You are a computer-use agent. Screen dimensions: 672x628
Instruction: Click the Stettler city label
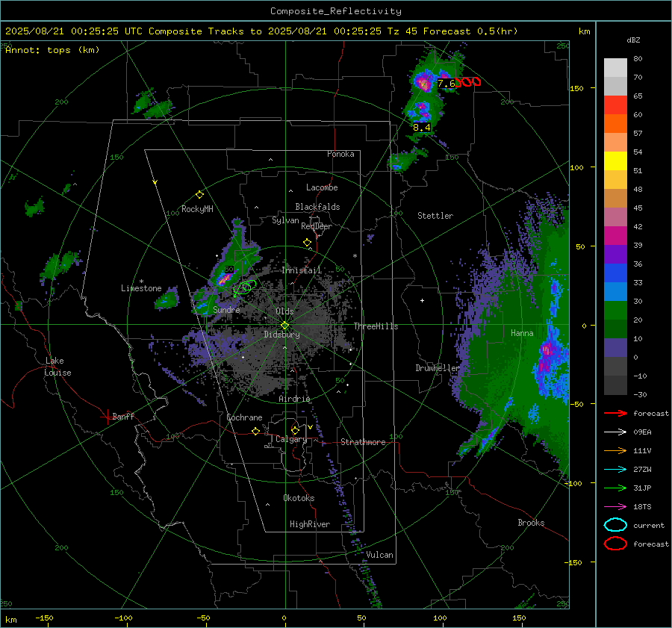pyautogui.click(x=435, y=216)
